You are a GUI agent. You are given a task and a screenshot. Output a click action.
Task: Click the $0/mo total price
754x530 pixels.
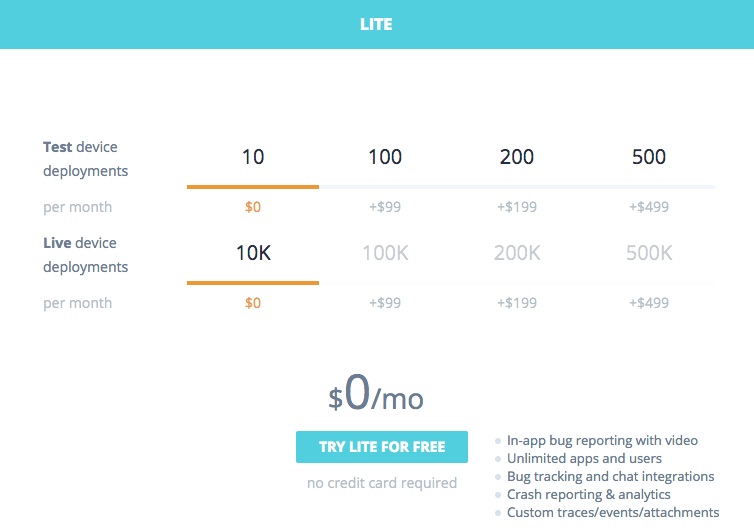376,397
